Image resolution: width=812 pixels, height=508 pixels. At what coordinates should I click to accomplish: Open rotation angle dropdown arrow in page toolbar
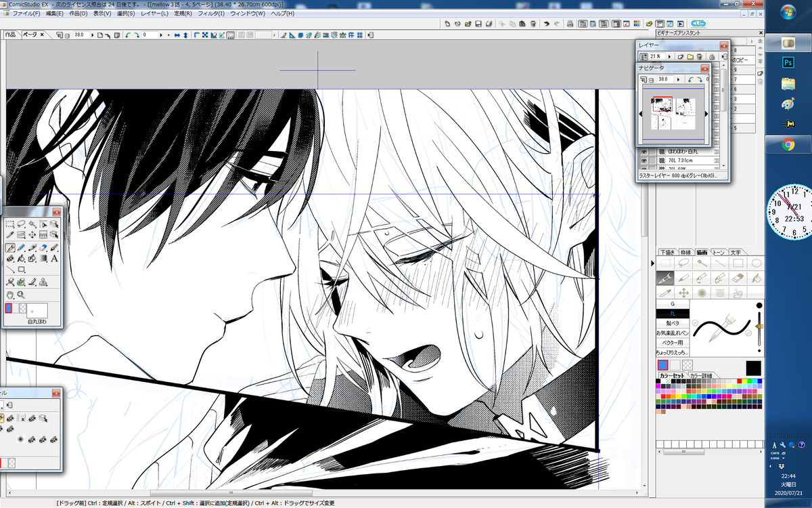tap(161, 35)
